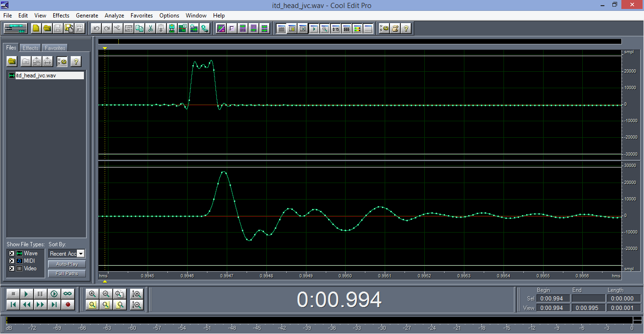Zoom in vertically with arrow-plus magnifier

click(x=137, y=294)
